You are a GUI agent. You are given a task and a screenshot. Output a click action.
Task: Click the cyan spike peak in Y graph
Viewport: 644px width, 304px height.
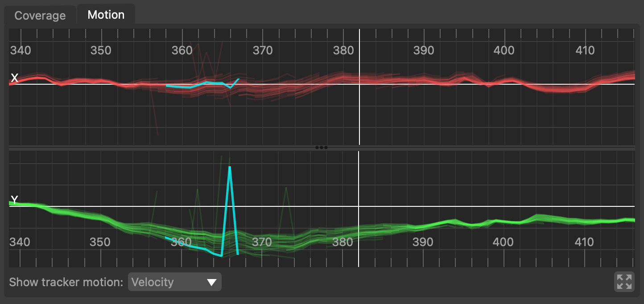click(x=230, y=168)
